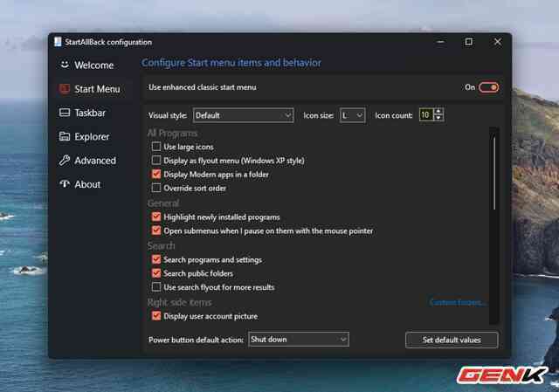This screenshot has height=392, width=559.
Task: Uncheck Display user account picture
Action: coord(156,316)
